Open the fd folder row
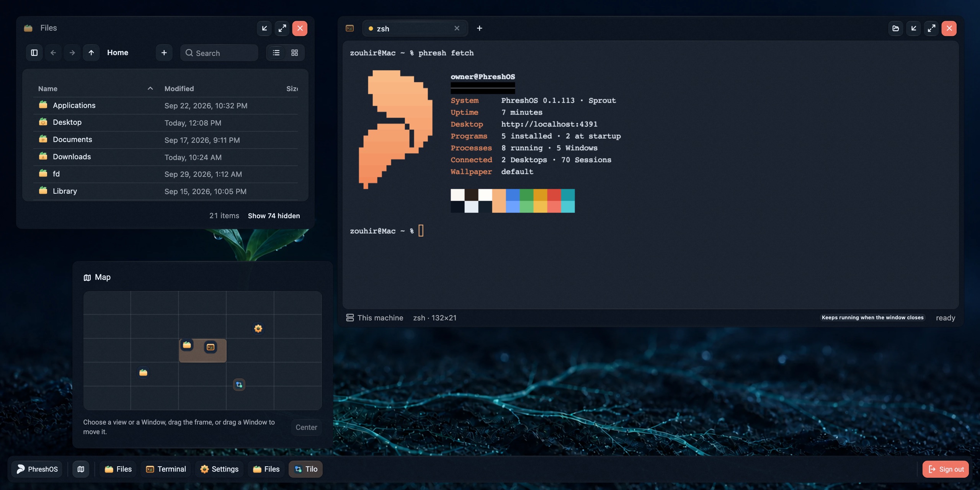The width and height of the screenshot is (980, 490). tap(165, 174)
